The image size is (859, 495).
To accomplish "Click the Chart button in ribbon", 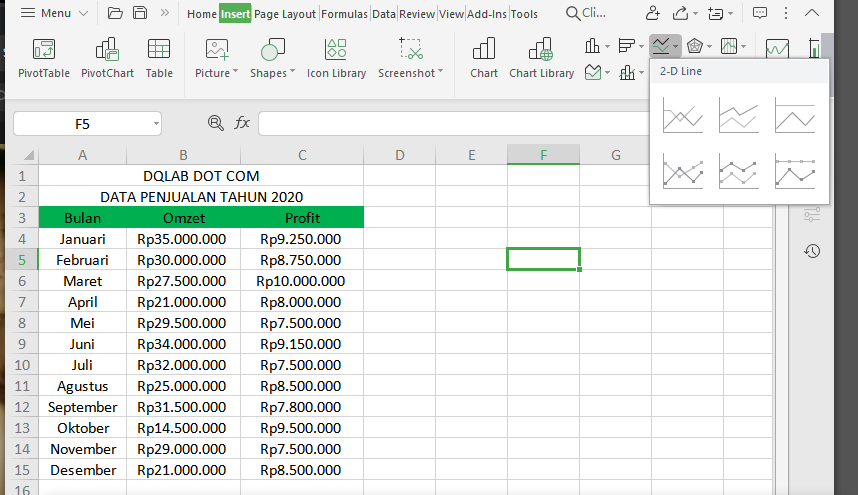I will pyautogui.click(x=484, y=58).
